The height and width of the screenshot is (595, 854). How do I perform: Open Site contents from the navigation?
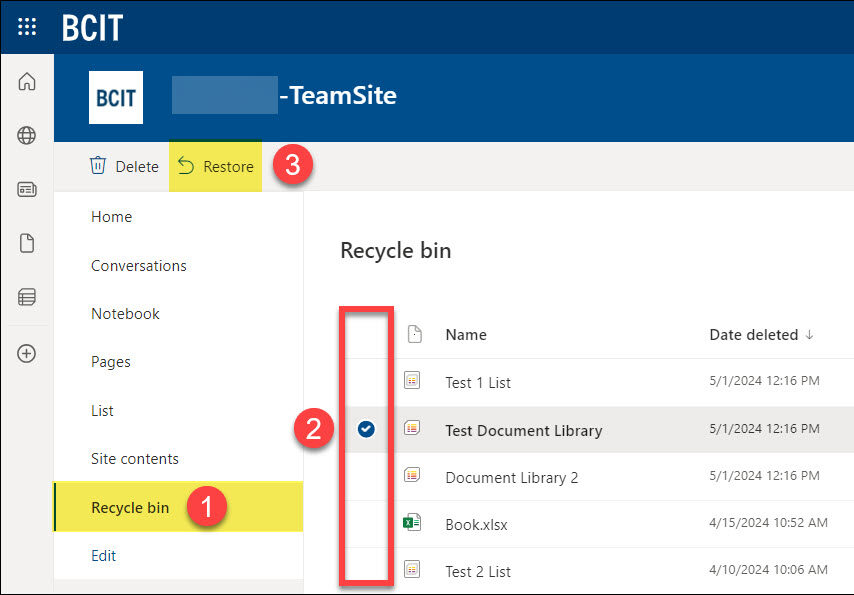[x=134, y=459]
